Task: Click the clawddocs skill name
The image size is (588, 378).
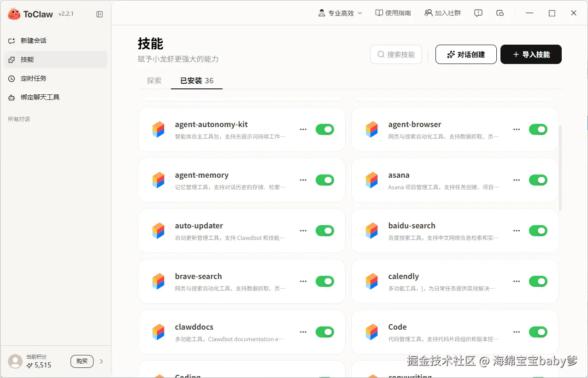Action: click(x=194, y=327)
